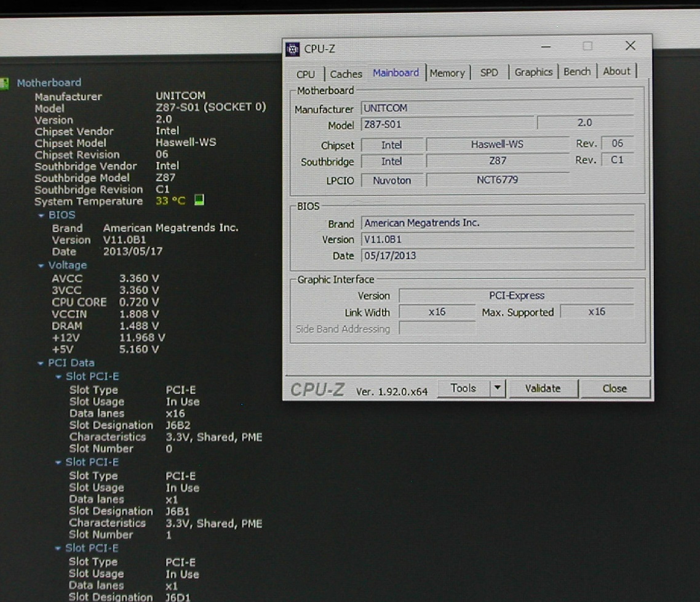
Task: Click the Speccy model value Z87-S01 (SOCKET 0)
Action: 211,107
